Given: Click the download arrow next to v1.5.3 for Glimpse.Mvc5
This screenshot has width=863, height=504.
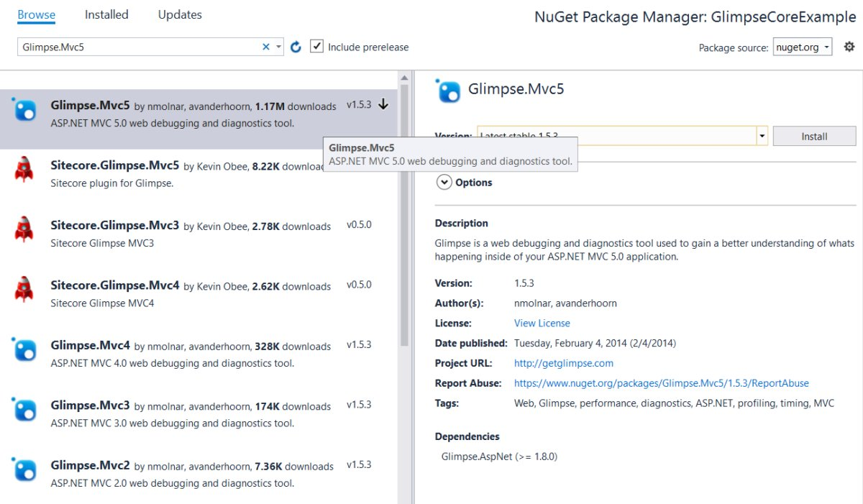Looking at the screenshot, I should click(383, 104).
